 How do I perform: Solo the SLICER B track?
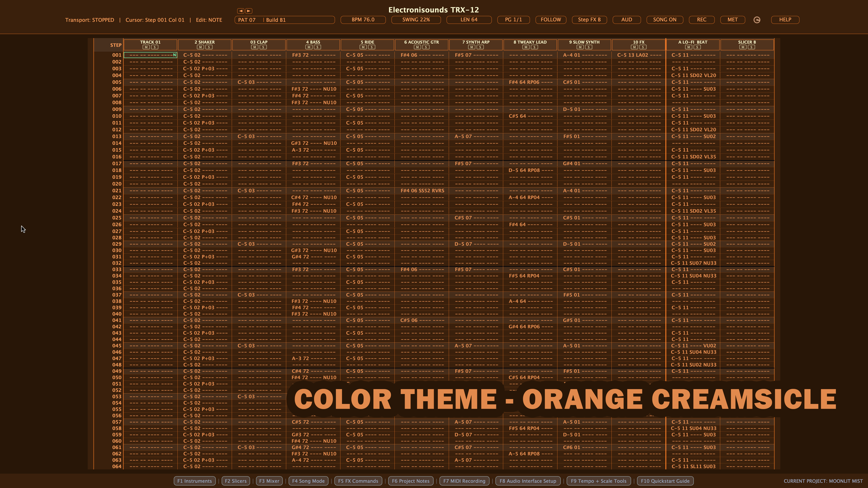coord(751,47)
